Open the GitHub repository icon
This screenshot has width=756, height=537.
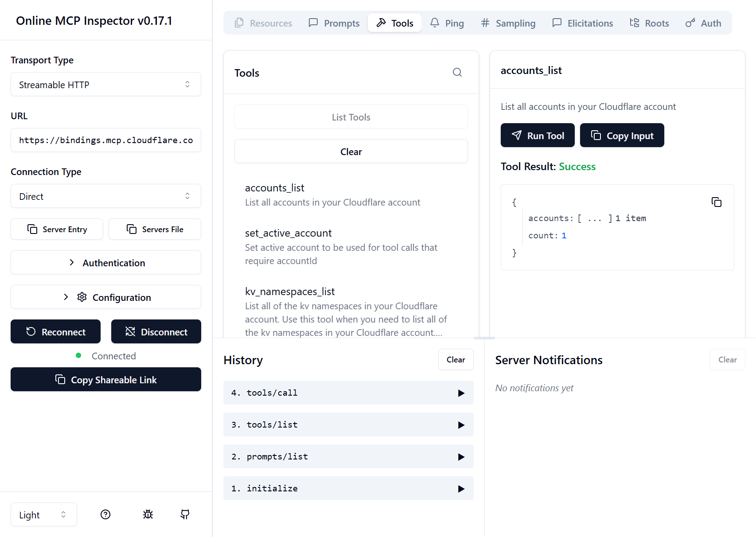pos(185,514)
